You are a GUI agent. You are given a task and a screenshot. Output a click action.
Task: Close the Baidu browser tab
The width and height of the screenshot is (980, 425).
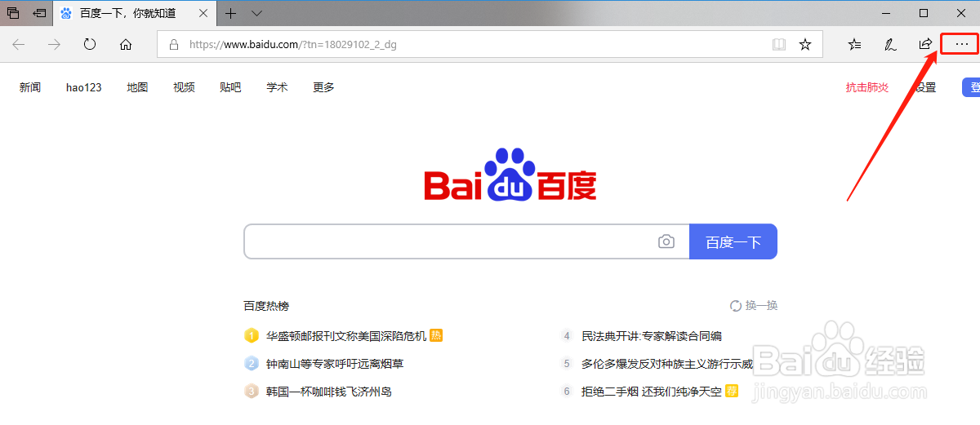203,13
